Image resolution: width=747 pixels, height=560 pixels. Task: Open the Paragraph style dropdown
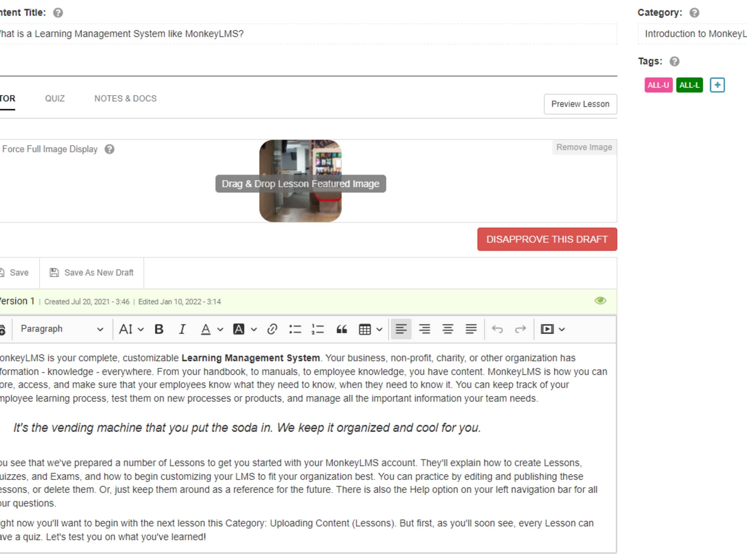click(x=62, y=329)
